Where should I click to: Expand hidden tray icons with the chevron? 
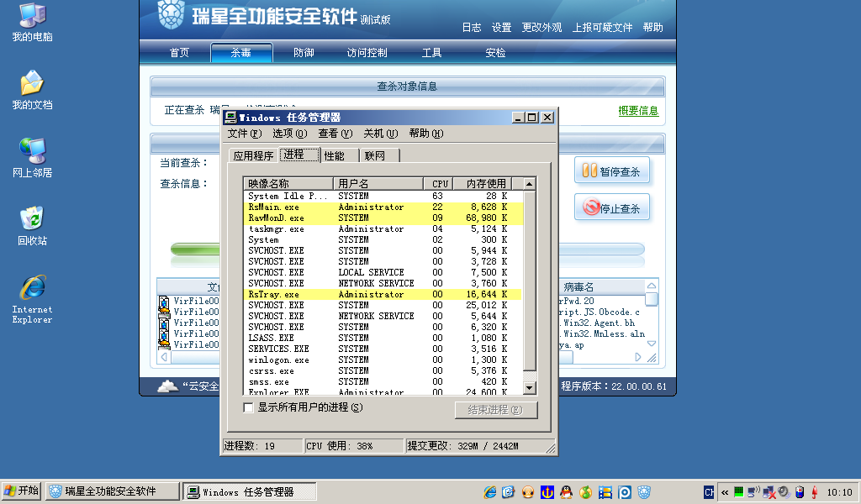click(x=725, y=492)
